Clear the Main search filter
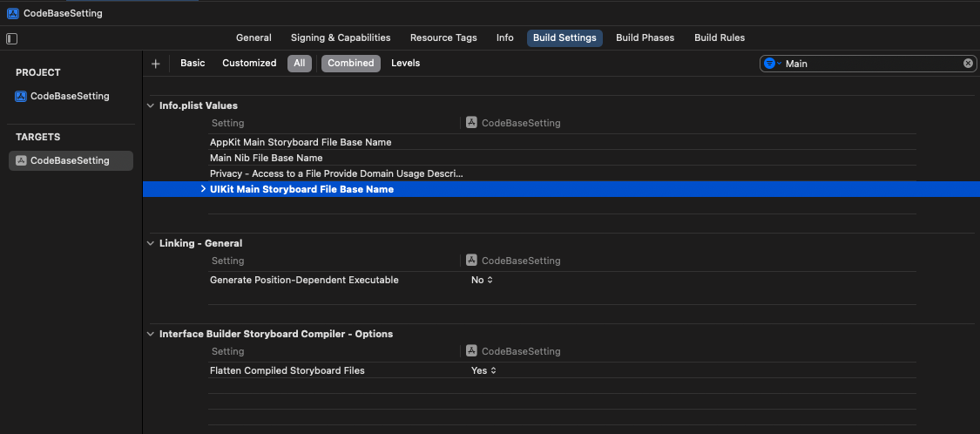 [968, 63]
